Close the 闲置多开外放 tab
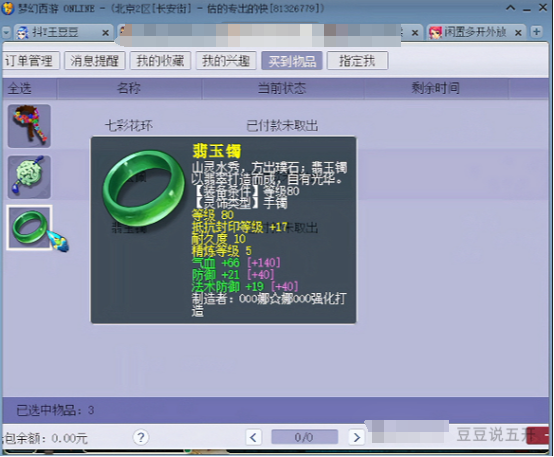The image size is (554, 457). point(518,33)
